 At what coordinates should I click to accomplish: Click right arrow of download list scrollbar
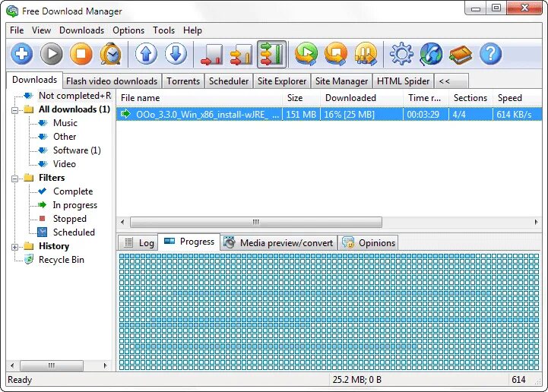pos(536,222)
